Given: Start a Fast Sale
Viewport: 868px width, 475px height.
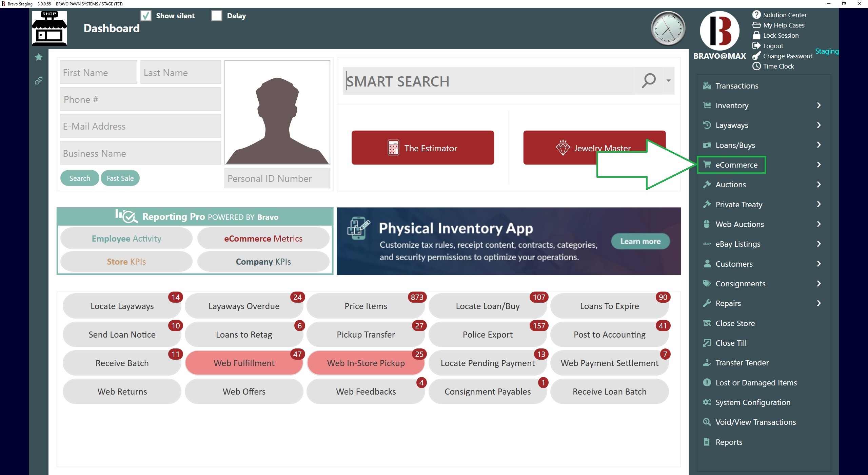Looking at the screenshot, I should coord(120,178).
